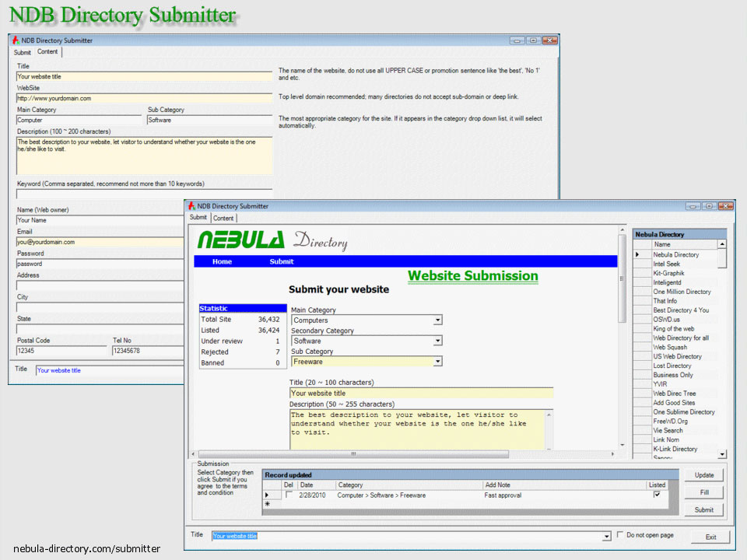Select the Nebula Directory row in the directory list

tap(675, 255)
